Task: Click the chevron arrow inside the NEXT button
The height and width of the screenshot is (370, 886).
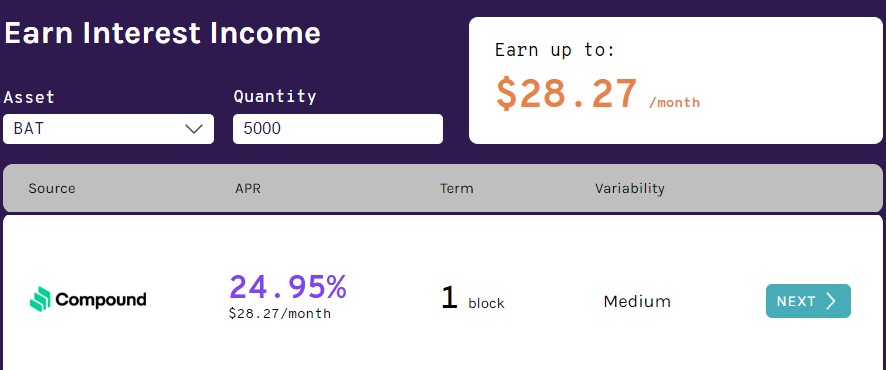Action: [x=831, y=301]
